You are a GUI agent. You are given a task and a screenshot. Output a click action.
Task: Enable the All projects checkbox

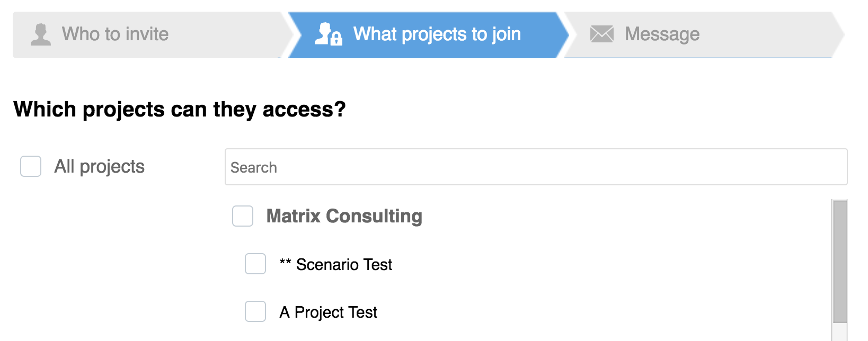(31, 166)
